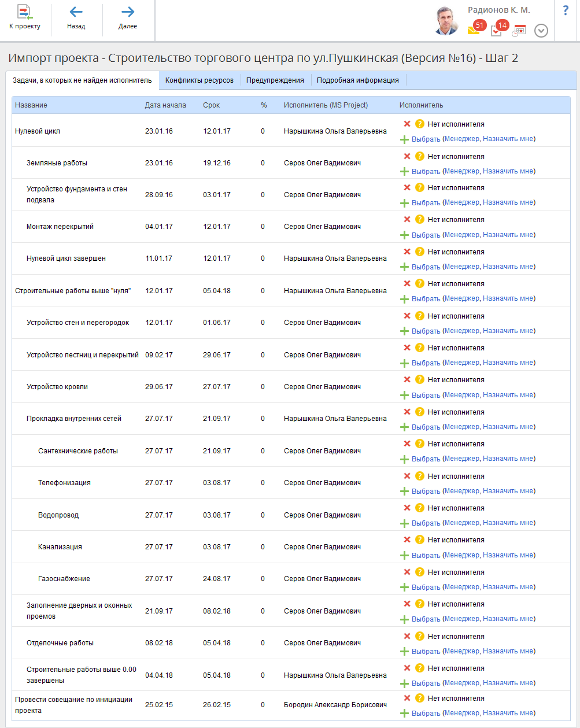Go back using the 'Назад' arrow
This screenshot has width=580, height=728.
click(76, 17)
